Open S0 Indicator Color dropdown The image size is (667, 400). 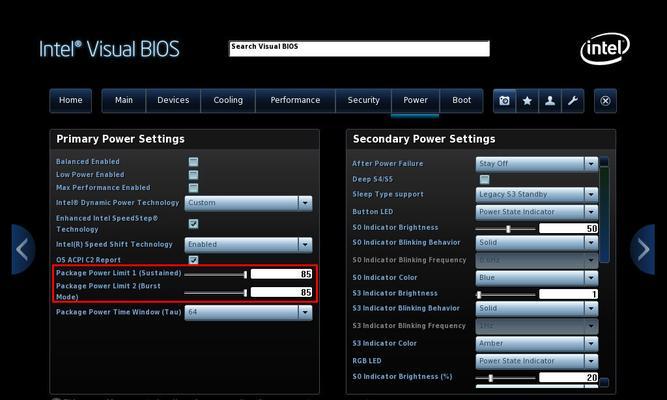537,278
